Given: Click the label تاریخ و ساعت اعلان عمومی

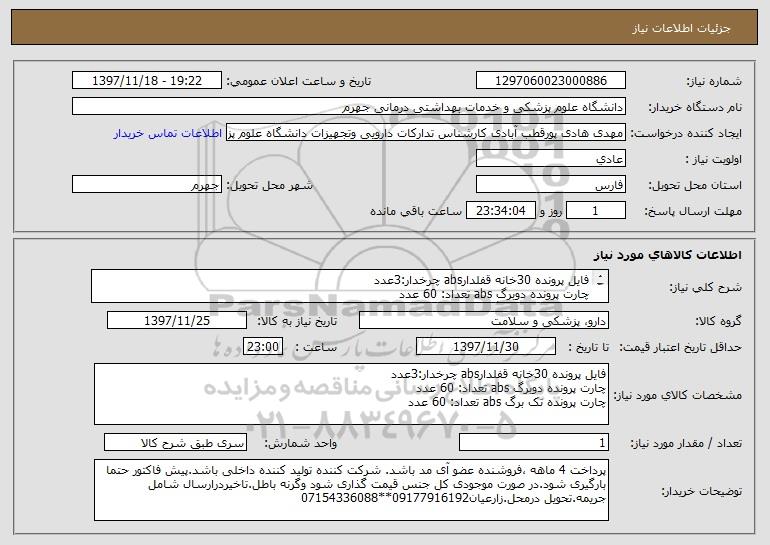Looking at the screenshot, I should pyautogui.click(x=299, y=81).
